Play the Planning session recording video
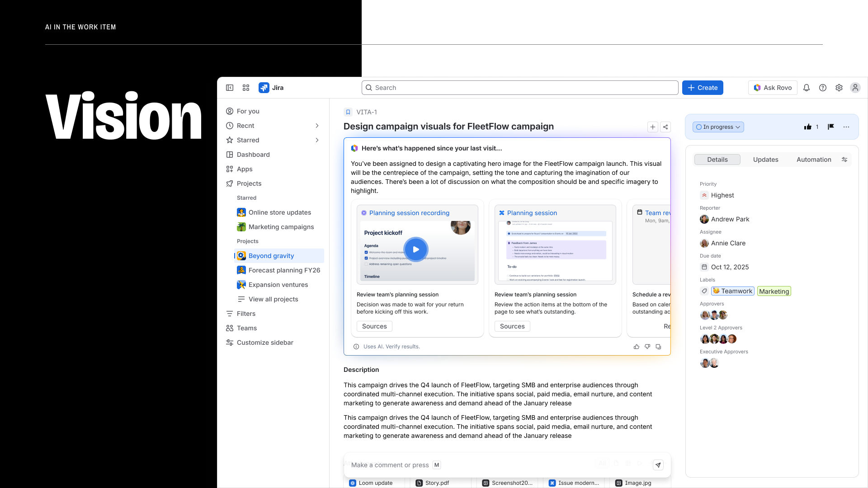This screenshot has width=868, height=488. pos(416,249)
